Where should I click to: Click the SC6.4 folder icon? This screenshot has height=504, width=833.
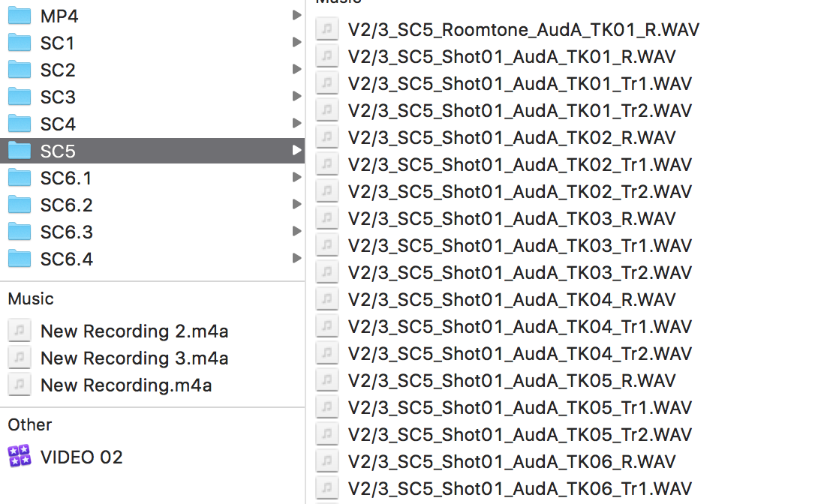click(x=20, y=259)
